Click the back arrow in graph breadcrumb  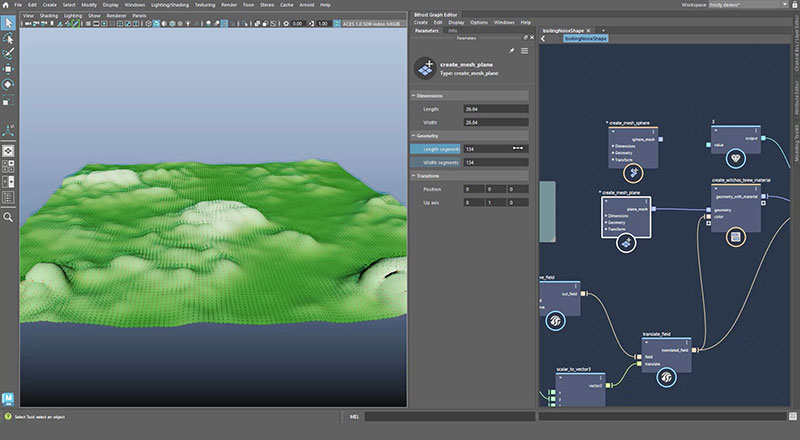click(543, 39)
